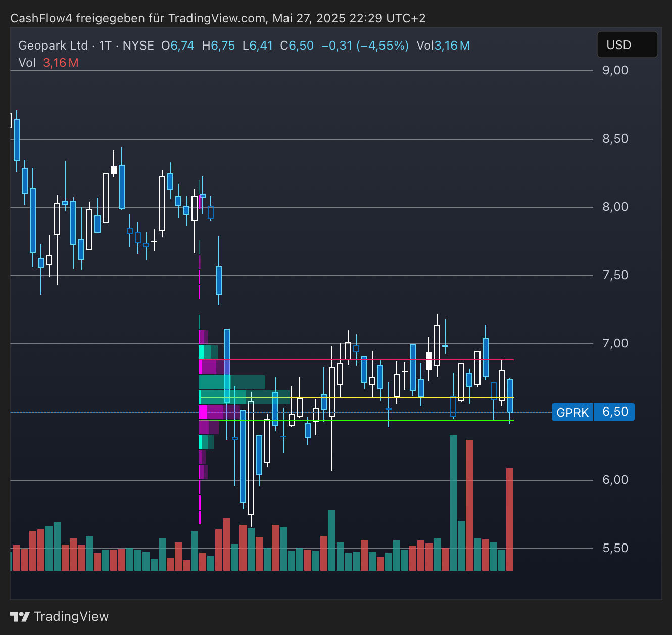Click the tallest teal volume bar
This screenshot has width=672, height=635.
point(453,503)
